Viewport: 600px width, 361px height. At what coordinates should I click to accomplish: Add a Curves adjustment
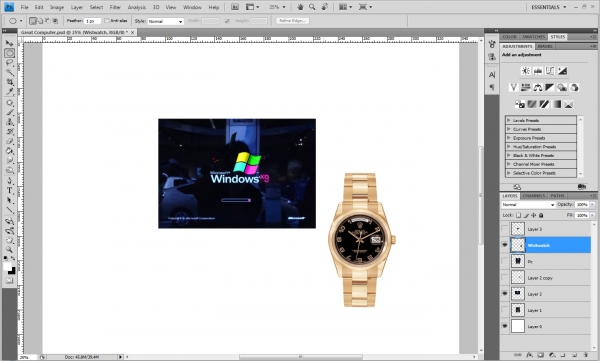click(x=550, y=71)
